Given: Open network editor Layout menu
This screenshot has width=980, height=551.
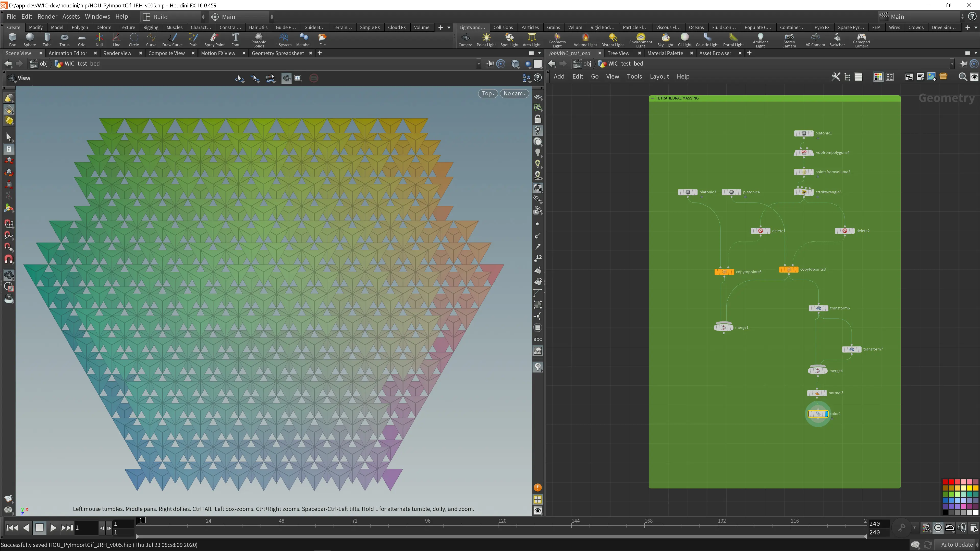Looking at the screenshot, I should click(659, 77).
